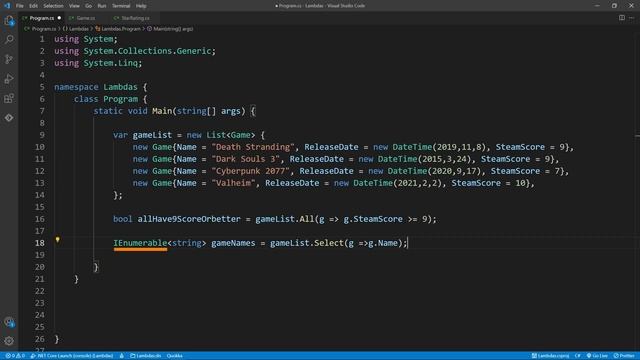Open the View menu
Viewport: 640px width, 360px height.
tap(74, 6)
